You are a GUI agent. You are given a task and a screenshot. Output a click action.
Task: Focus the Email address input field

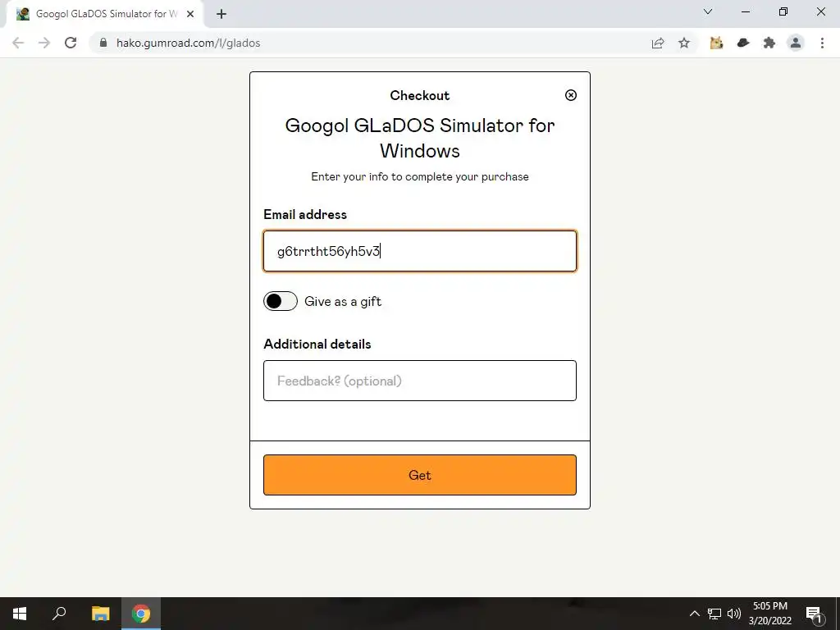pos(419,251)
